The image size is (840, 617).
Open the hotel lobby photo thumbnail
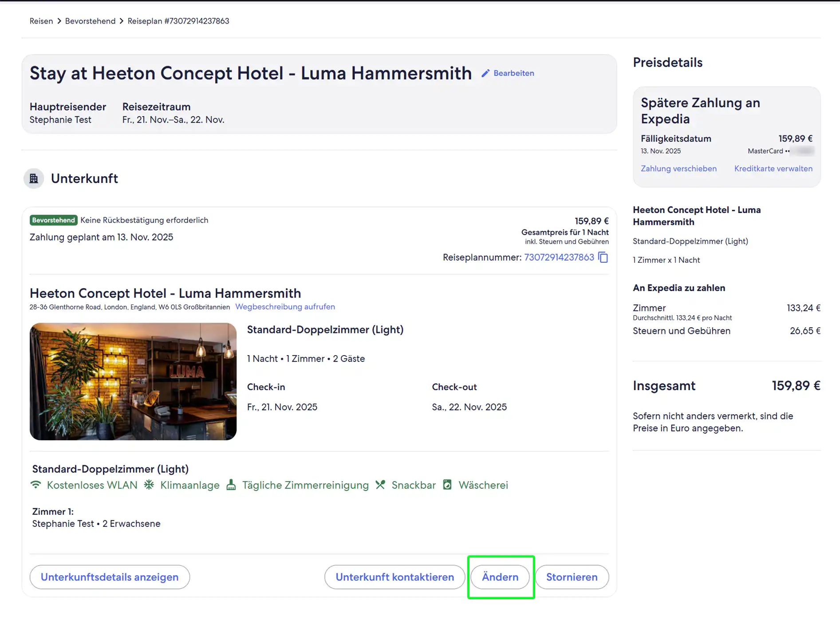[133, 381]
